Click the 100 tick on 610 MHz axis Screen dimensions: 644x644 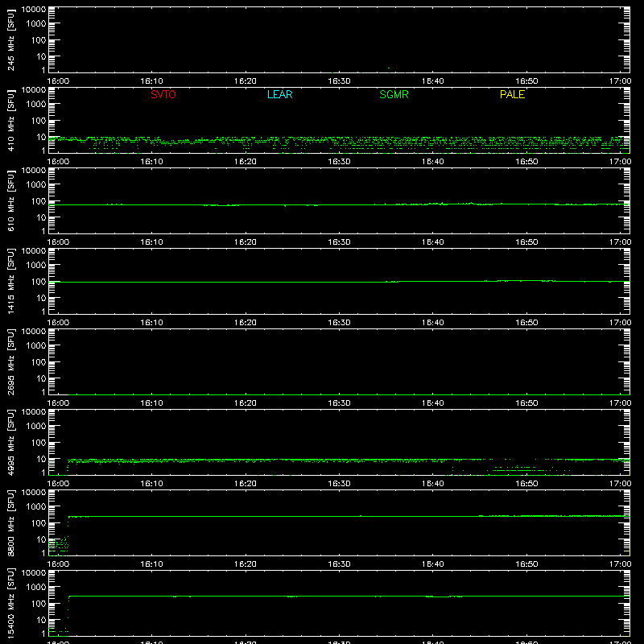click(x=39, y=200)
